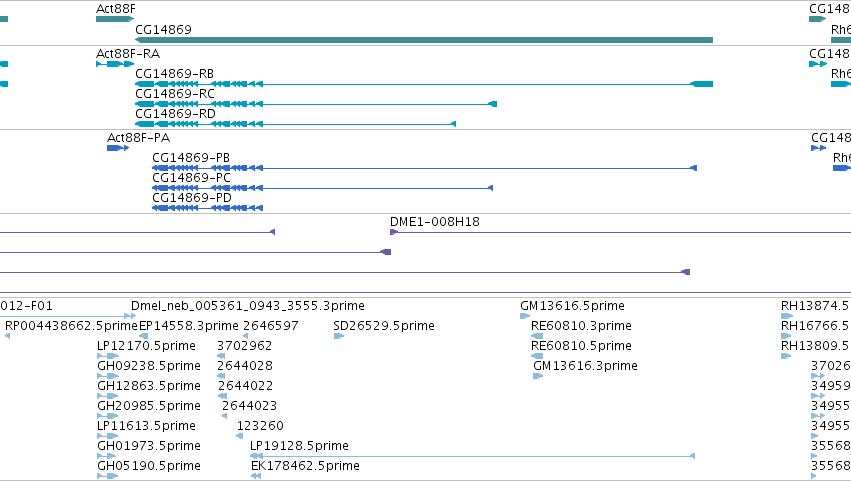851x481 pixels.
Task: Click the DME1-008H18 clone label
Action: coord(435,221)
